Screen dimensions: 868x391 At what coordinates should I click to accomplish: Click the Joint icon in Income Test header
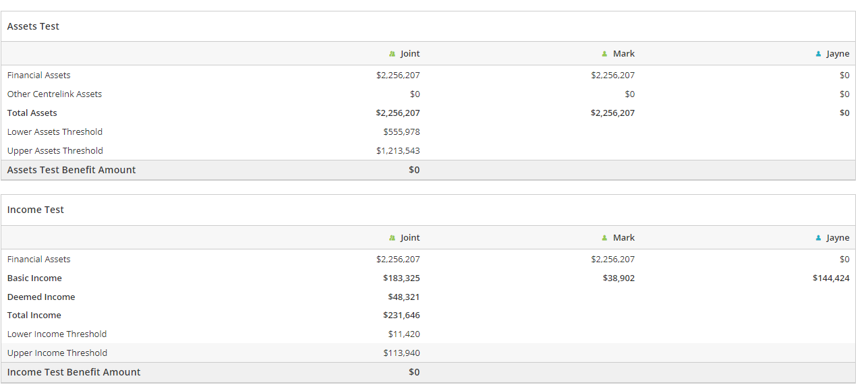(x=392, y=238)
